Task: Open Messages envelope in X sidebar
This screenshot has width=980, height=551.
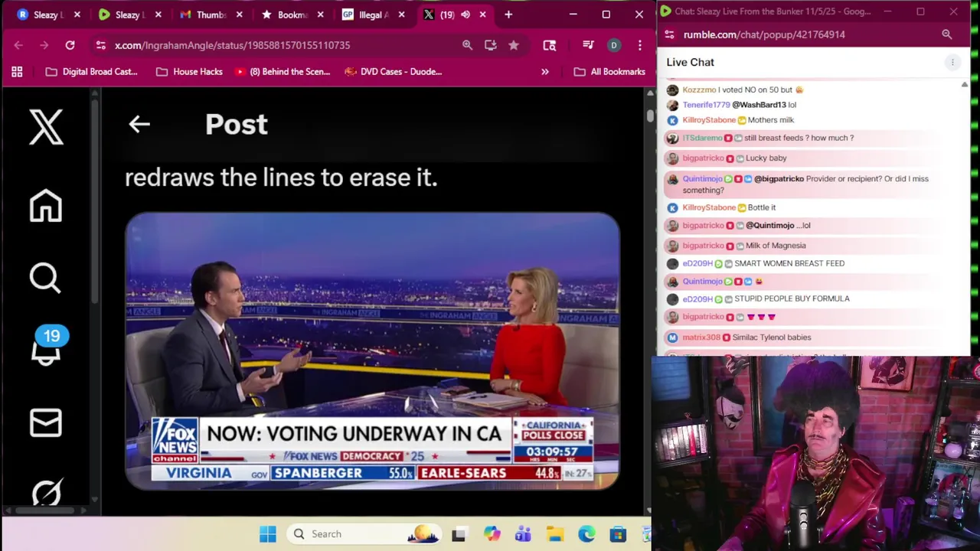Action: coord(46,422)
